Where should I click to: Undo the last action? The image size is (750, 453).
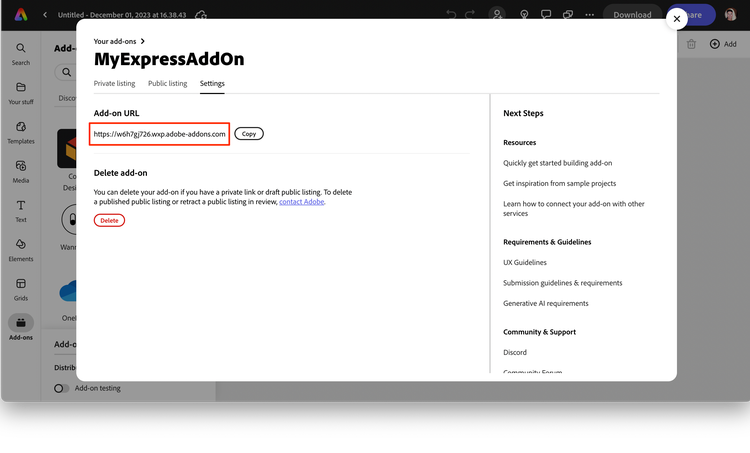click(x=451, y=14)
